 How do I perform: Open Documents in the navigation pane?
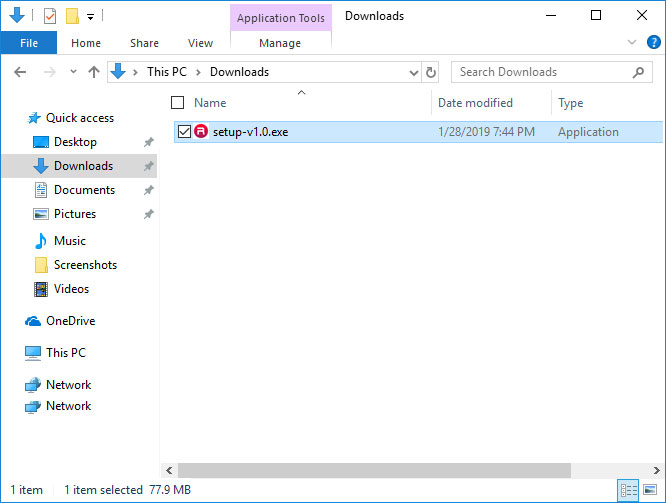85,190
